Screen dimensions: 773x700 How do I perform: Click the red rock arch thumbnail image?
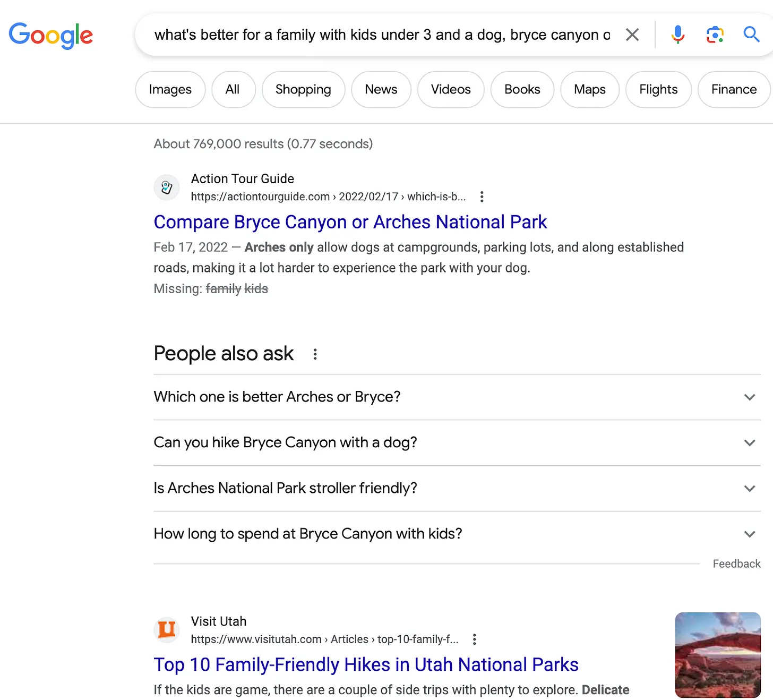click(717, 655)
